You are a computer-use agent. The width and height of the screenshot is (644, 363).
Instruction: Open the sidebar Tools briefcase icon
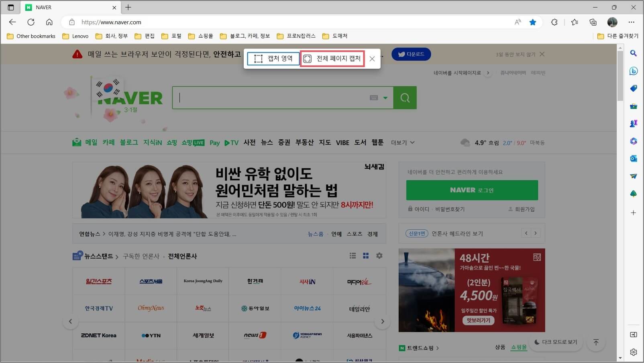[634, 106]
